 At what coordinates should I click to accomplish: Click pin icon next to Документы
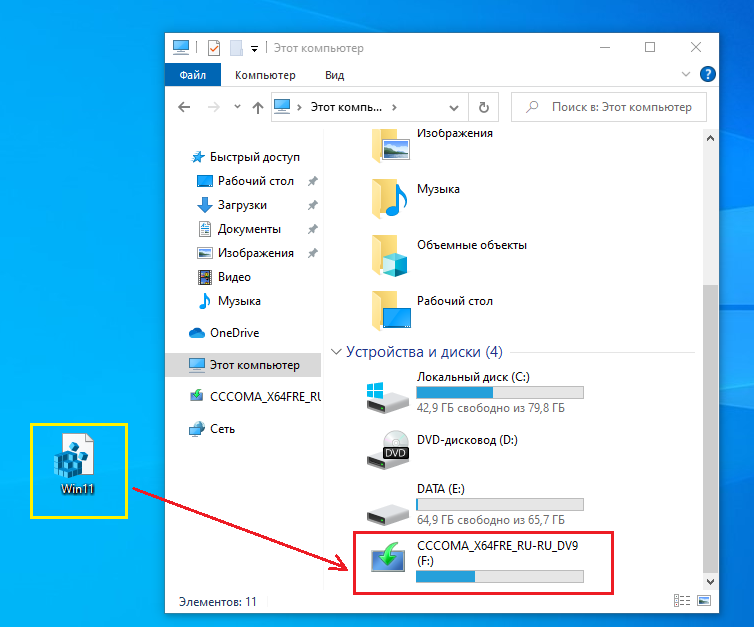(x=313, y=229)
